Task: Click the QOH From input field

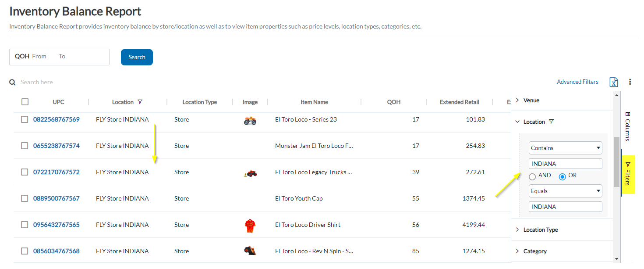Action: click(46, 57)
